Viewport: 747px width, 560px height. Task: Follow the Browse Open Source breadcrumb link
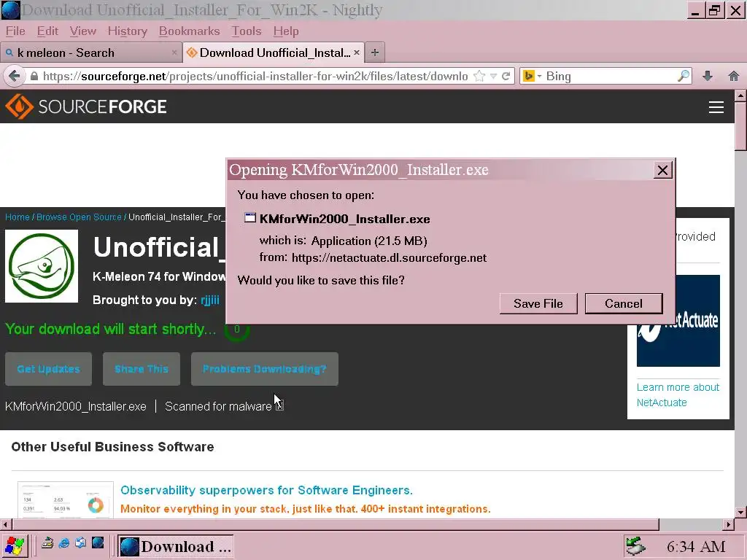pyautogui.click(x=79, y=217)
